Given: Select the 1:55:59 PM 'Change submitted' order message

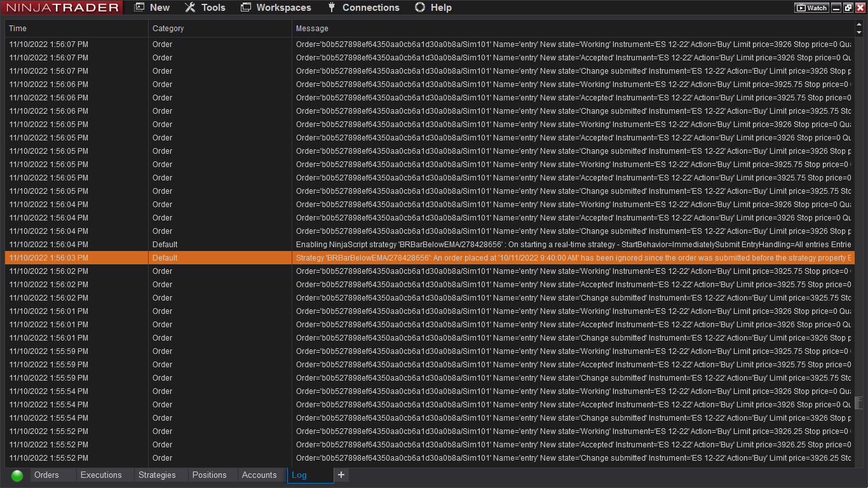Looking at the screenshot, I should pos(573,378).
